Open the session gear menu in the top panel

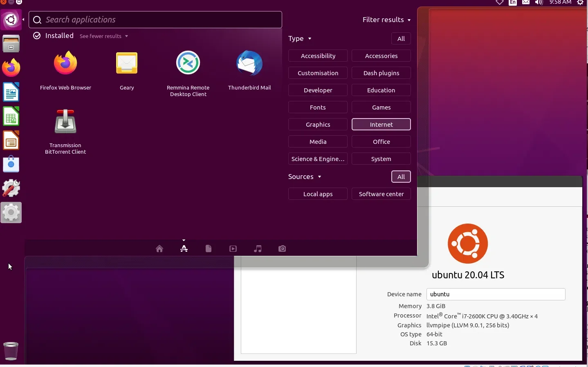tap(581, 2)
